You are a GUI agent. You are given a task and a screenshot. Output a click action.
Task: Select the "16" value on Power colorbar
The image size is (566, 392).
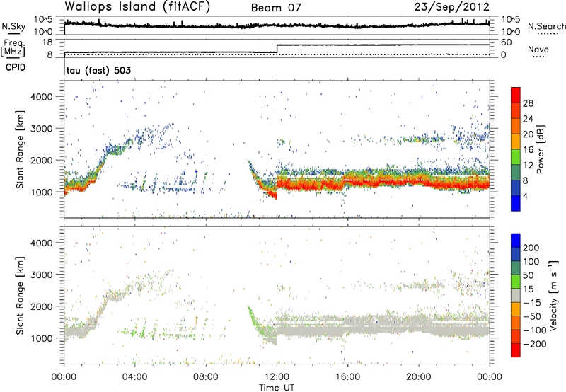pyautogui.click(x=528, y=150)
